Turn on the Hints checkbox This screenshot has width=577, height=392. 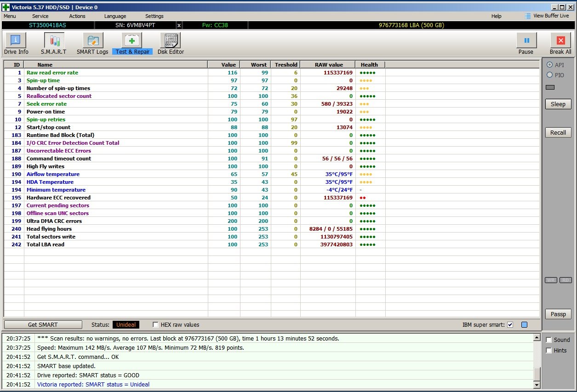(548, 351)
